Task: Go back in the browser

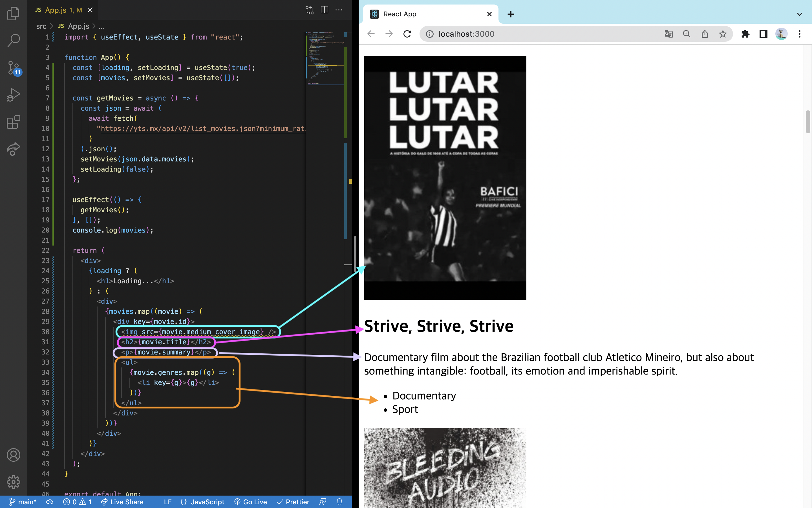Action: click(x=371, y=34)
